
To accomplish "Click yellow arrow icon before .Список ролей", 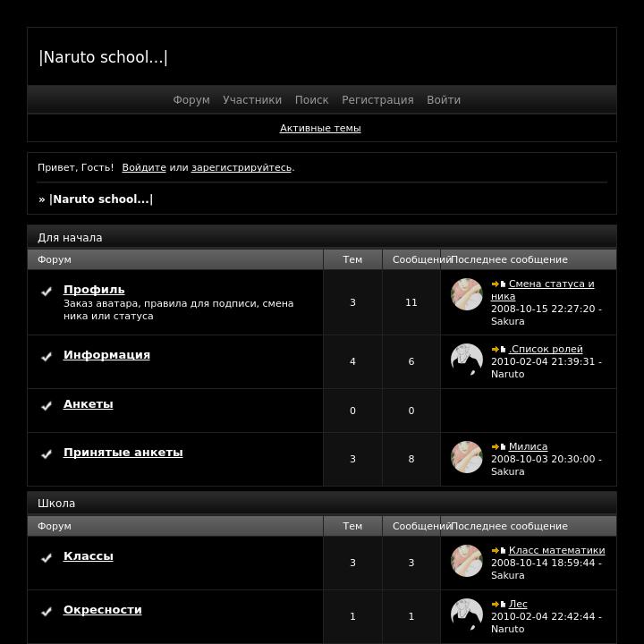I will [x=496, y=349].
